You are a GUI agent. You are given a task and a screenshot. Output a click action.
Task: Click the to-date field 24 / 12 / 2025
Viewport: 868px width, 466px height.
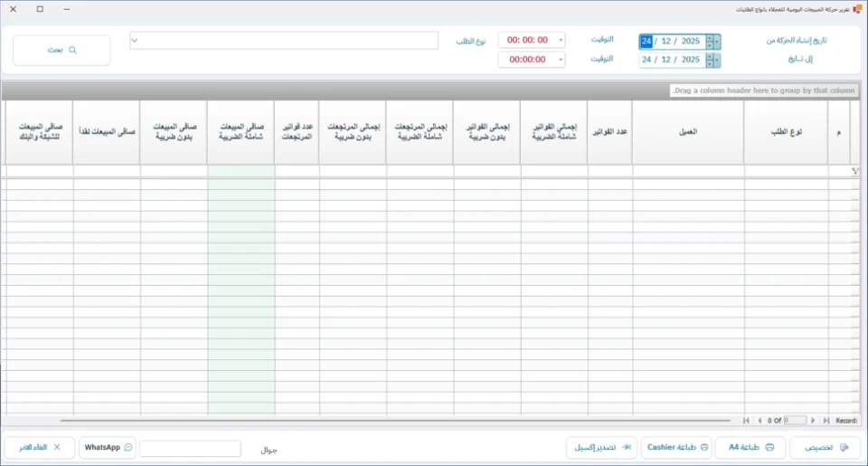pyautogui.click(x=672, y=60)
